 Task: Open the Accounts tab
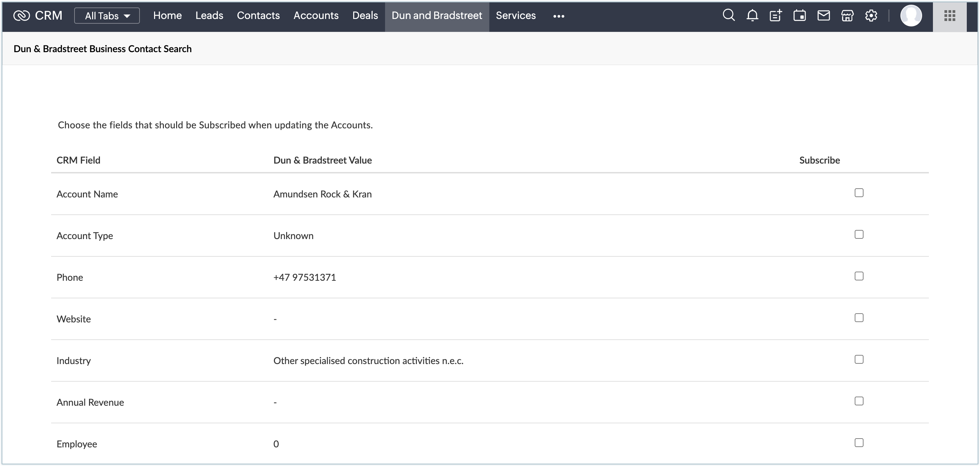[x=316, y=16]
